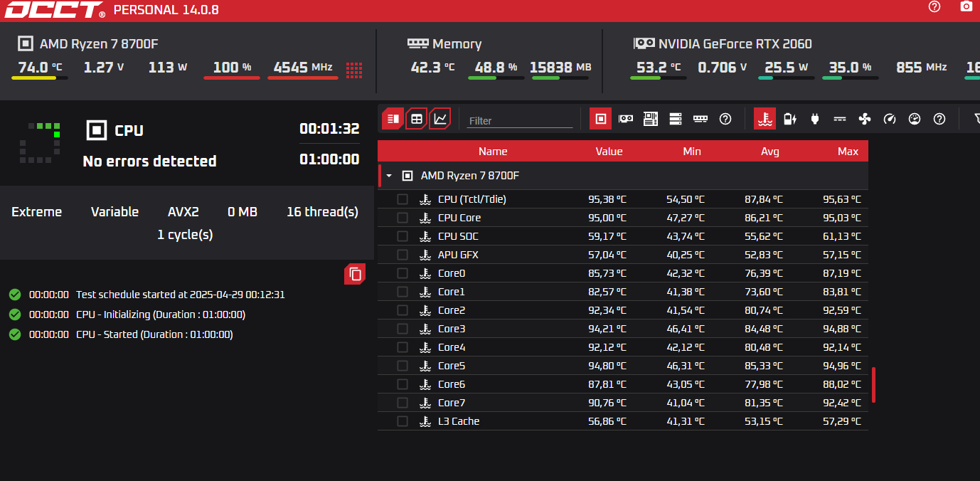Toggle the battery voltage sensor type filter
This screenshot has height=481, width=980.
(x=790, y=119)
